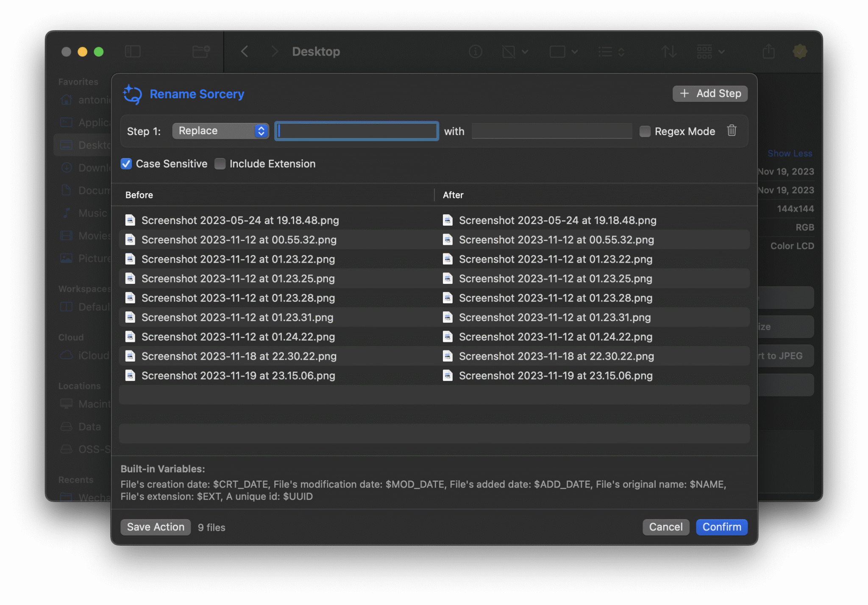
Task: Click the empty Replace text input field
Action: coord(356,131)
